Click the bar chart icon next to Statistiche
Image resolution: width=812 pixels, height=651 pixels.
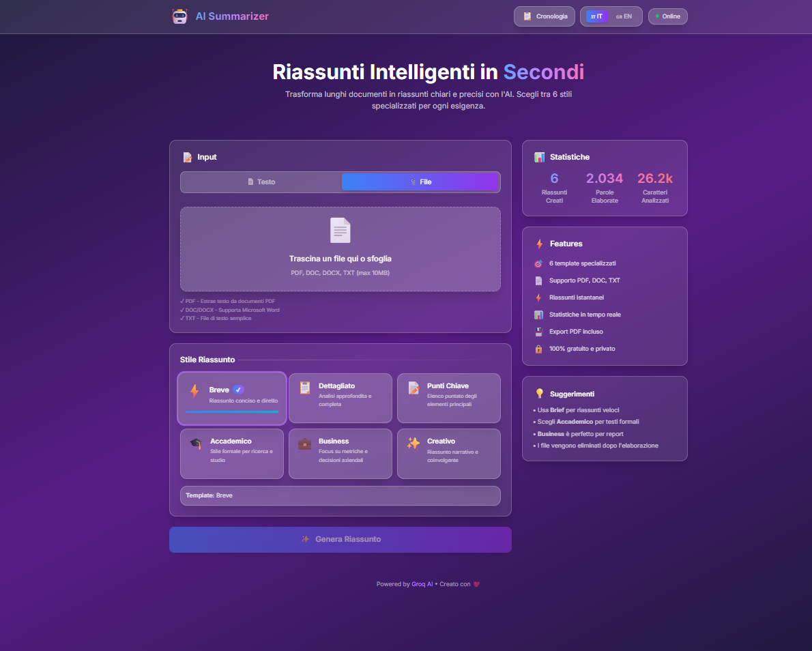pos(540,157)
